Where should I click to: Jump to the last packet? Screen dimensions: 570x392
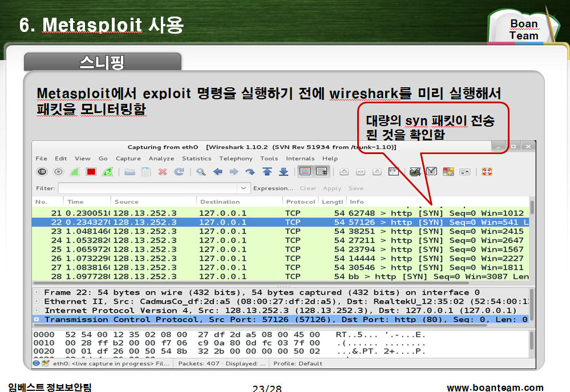(284, 172)
